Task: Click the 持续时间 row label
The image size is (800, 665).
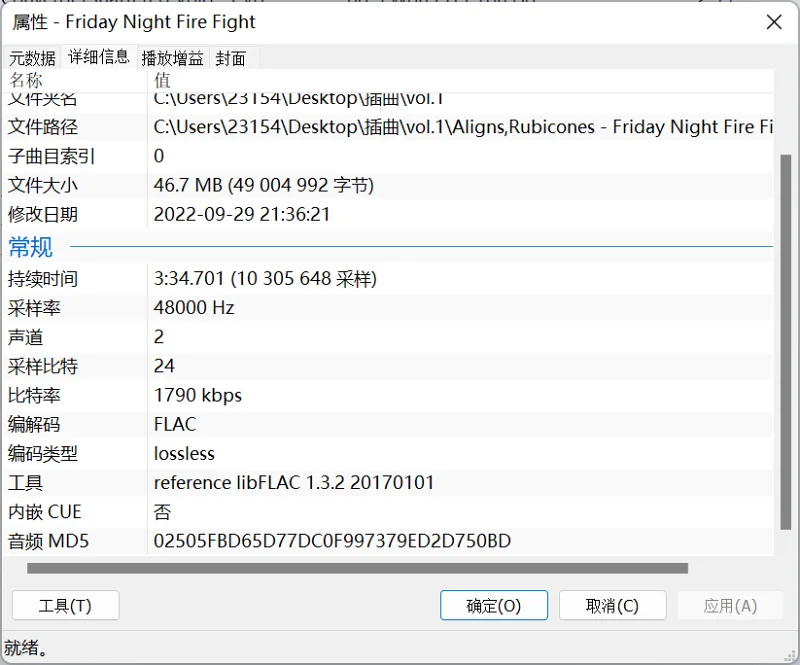Action: click(x=43, y=279)
